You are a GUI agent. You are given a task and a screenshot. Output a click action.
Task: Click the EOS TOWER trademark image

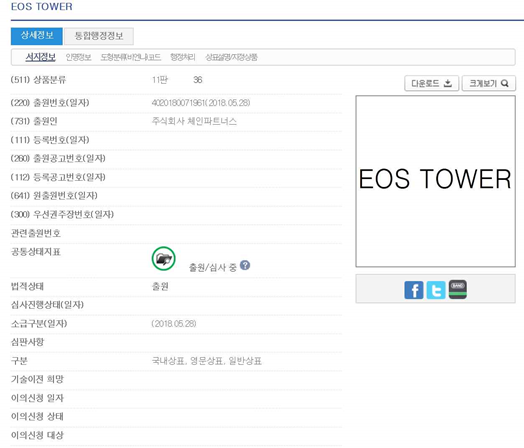pos(435,181)
